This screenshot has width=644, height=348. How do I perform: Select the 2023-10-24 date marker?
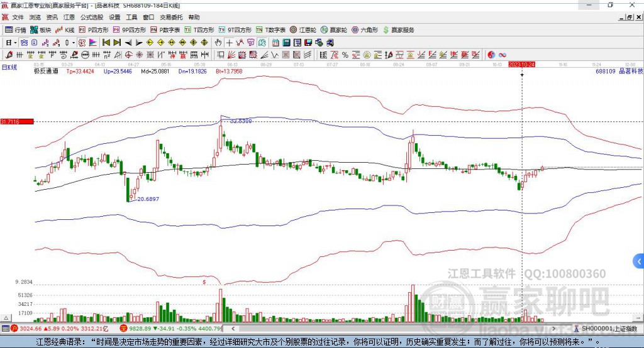click(521, 65)
